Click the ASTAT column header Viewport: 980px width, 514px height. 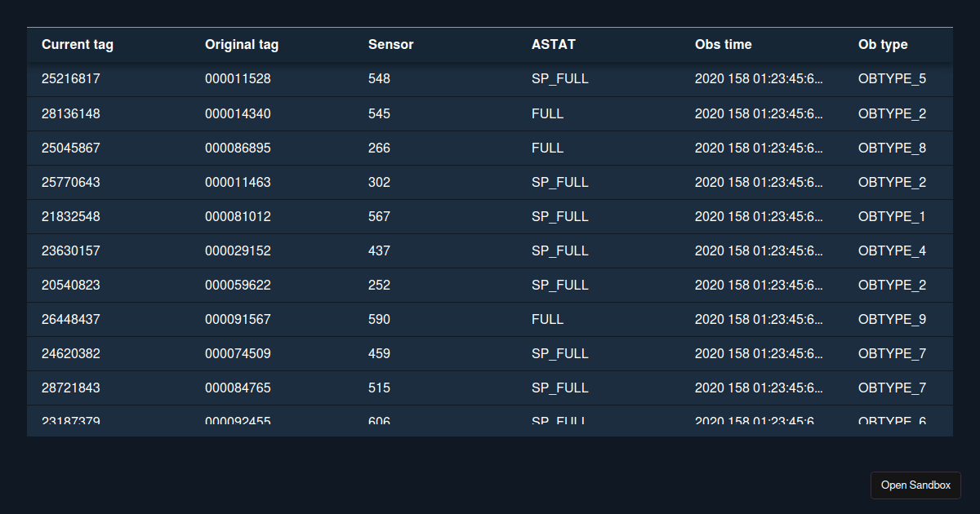548,45
